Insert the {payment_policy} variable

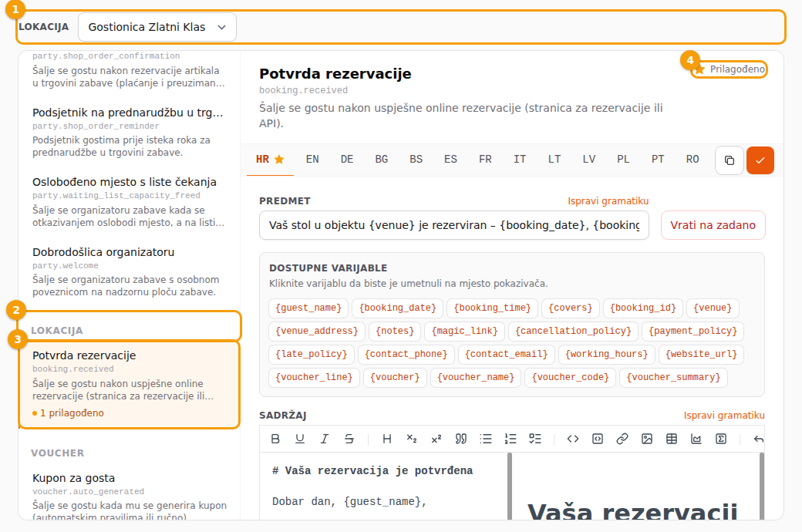[692, 331]
